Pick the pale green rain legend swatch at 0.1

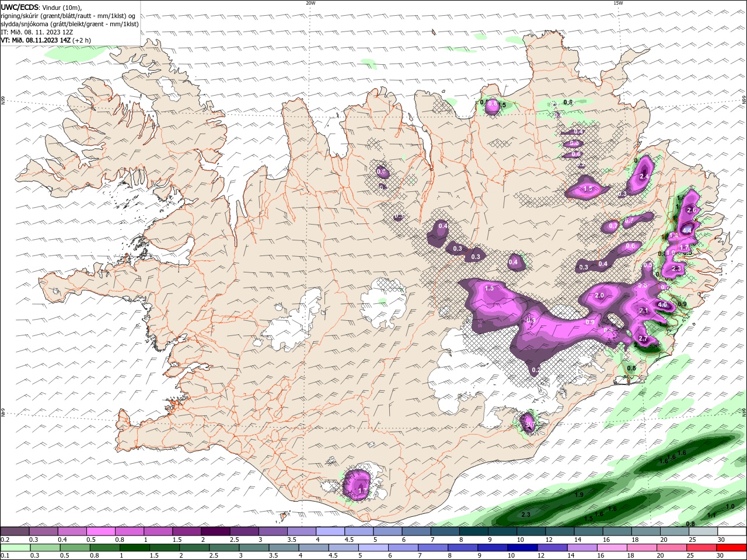(15, 548)
